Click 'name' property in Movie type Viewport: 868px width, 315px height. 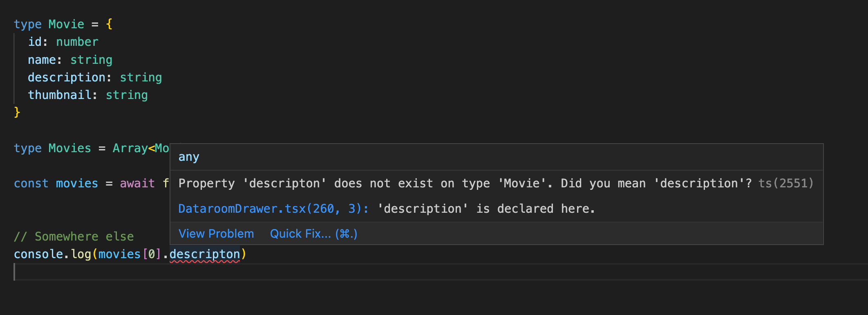point(42,60)
